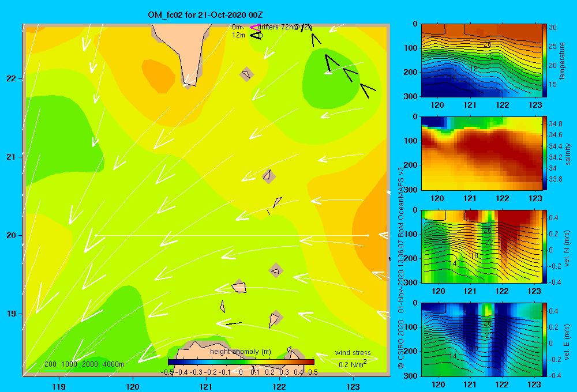577x392 pixels.
Task: Click the '30' tick on temperature colorbar
Action: [x=553, y=28]
